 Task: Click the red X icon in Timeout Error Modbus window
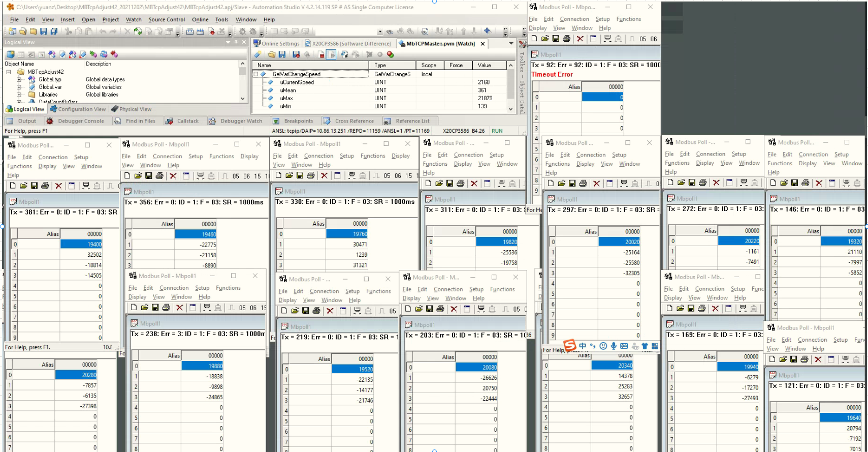pyautogui.click(x=580, y=39)
